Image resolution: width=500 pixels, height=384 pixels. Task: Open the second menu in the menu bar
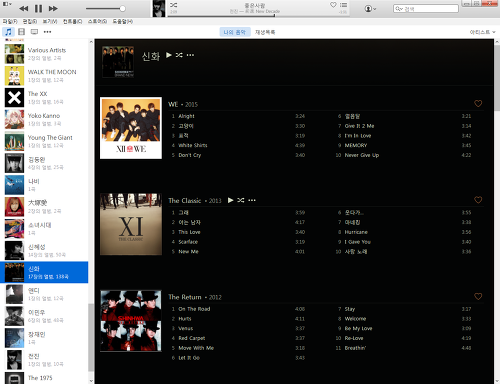point(30,21)
